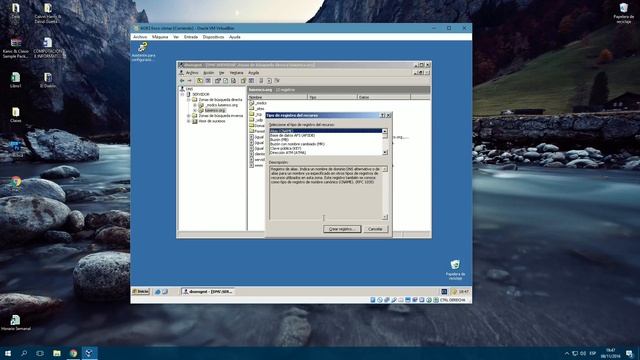Show hidden tray icons chevron
Screen dimensions: 640x360
pos(567,353)
